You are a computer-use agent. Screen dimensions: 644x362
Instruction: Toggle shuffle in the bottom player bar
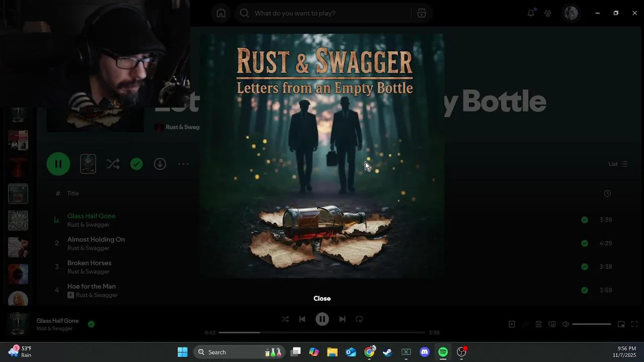coord(285,319)
